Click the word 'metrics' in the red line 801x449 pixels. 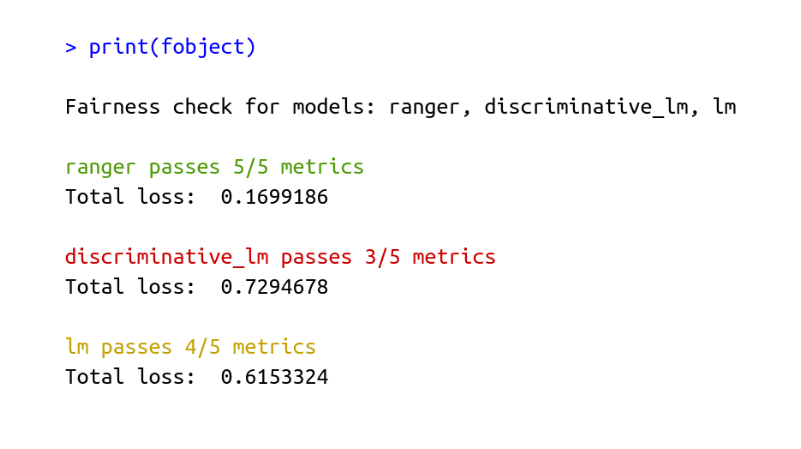tap(454, 256)
